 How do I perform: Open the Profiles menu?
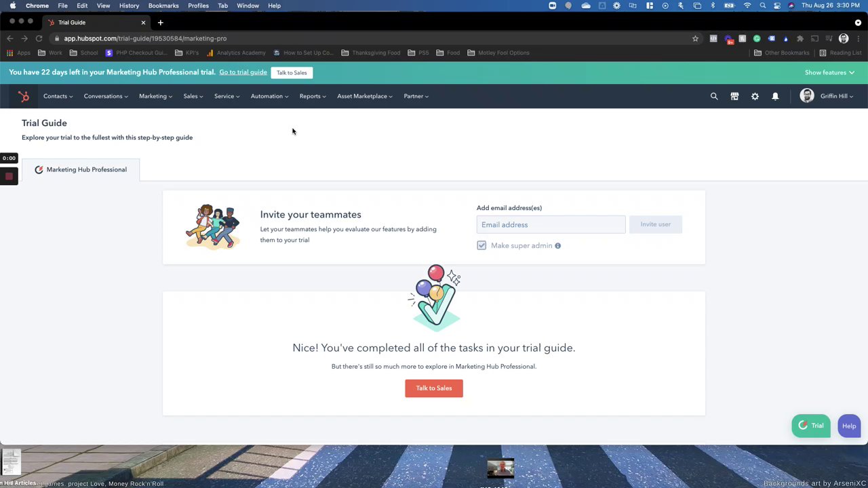tap(198, 5)
